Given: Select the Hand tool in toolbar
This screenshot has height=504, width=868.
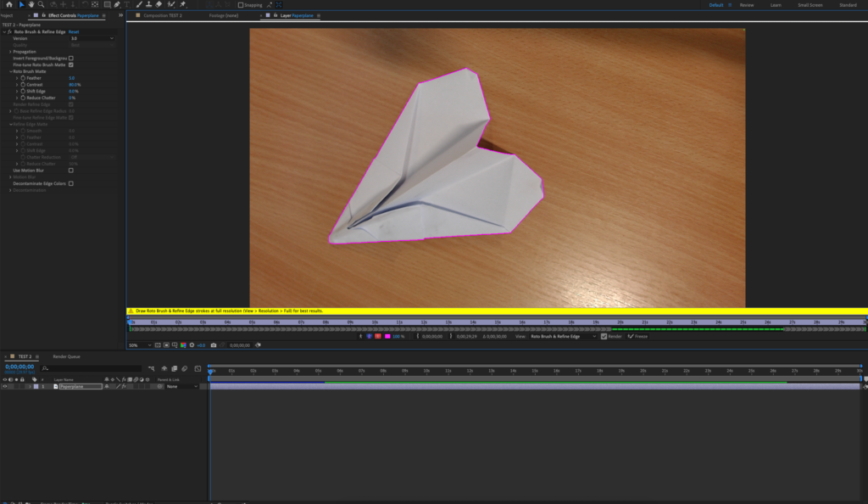Looking at the screenshot, I should click(33, 4).
